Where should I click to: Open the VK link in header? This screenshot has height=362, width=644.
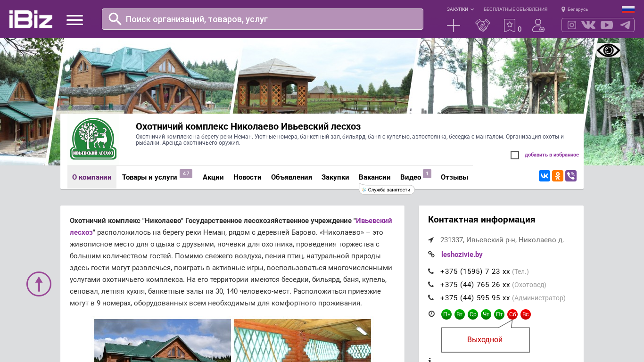(x=588, y=25)
